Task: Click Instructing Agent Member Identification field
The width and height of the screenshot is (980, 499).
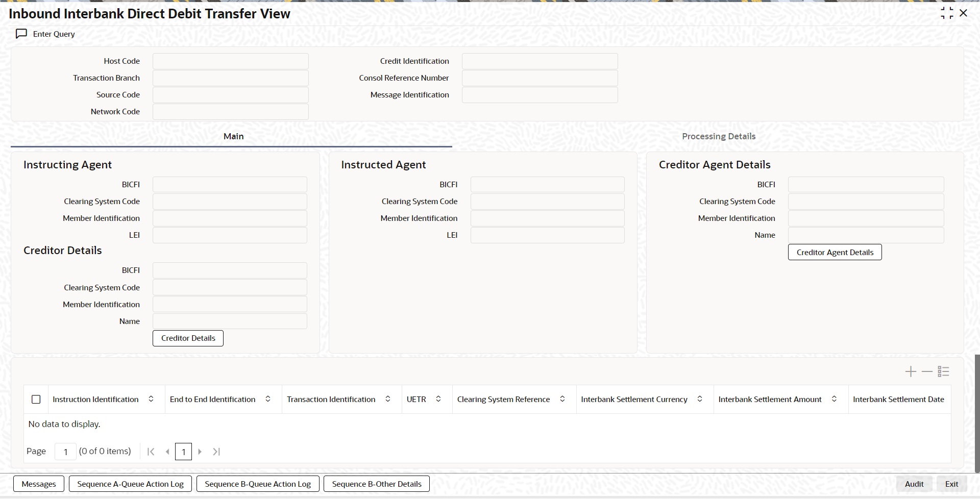Action: [230, 218]
